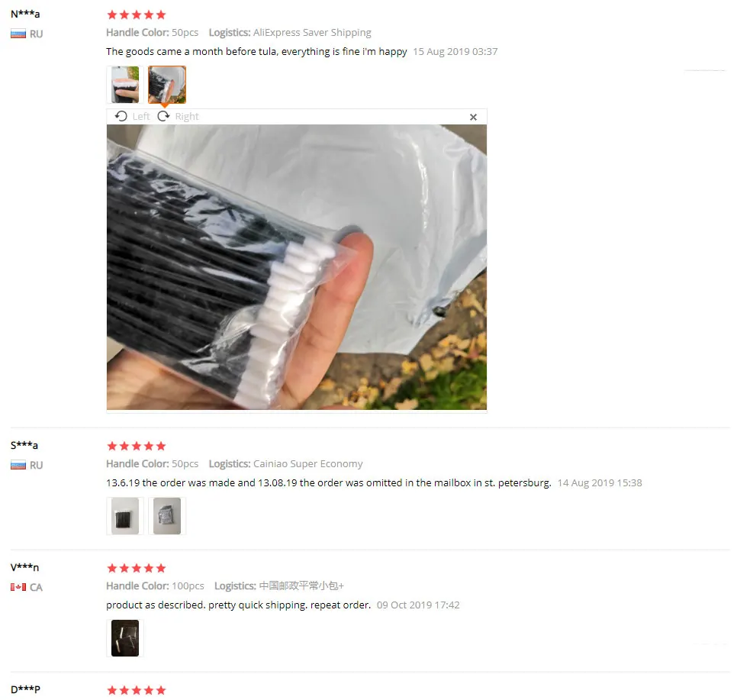Open N***a's first review thumbnail
This screenshot has height=700, width=737.
click(x=125, y=85)
